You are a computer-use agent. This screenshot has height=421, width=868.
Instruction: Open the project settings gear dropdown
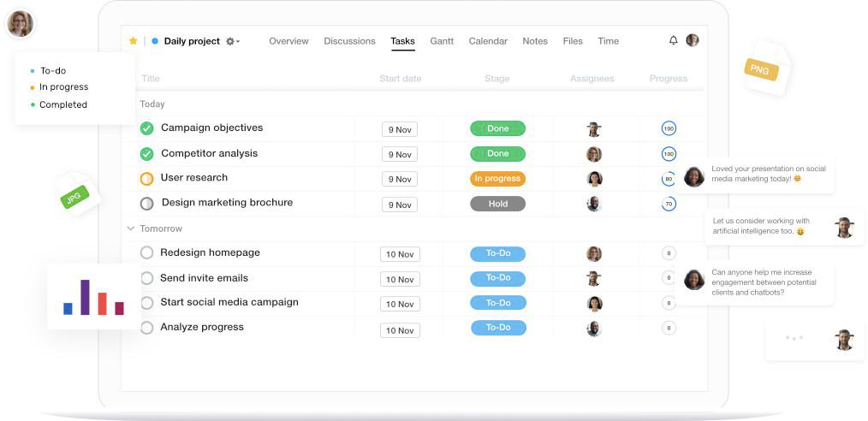coord(233,41)
